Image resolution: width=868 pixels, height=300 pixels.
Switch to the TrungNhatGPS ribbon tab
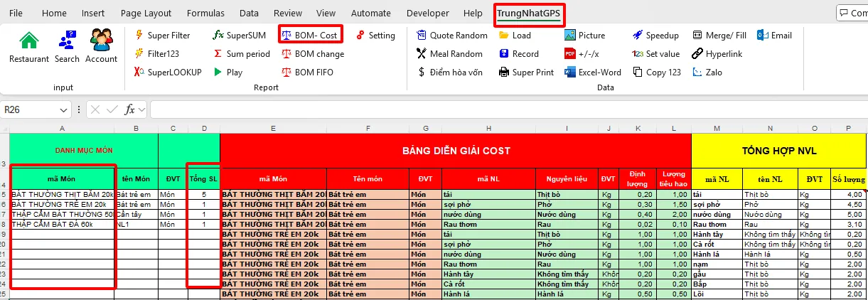[530, 13]
